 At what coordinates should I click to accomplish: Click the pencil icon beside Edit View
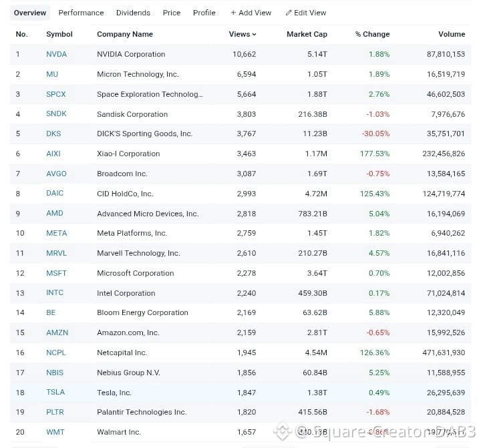(x=289, y=13)
